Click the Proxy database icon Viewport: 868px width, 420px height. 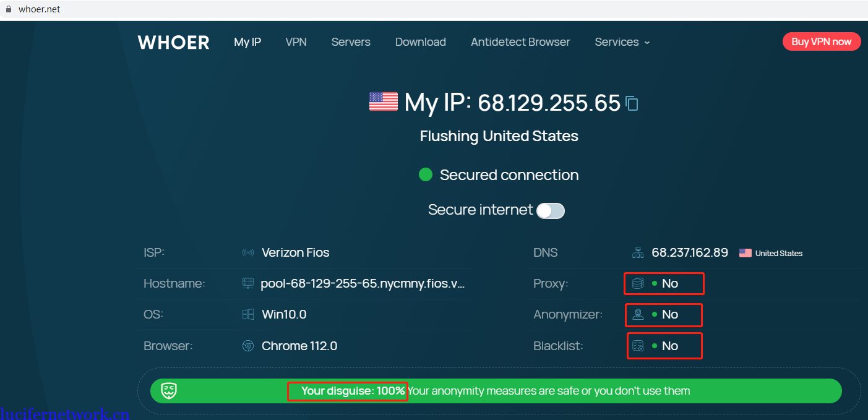pyautogui.click(x=638, y=284)
